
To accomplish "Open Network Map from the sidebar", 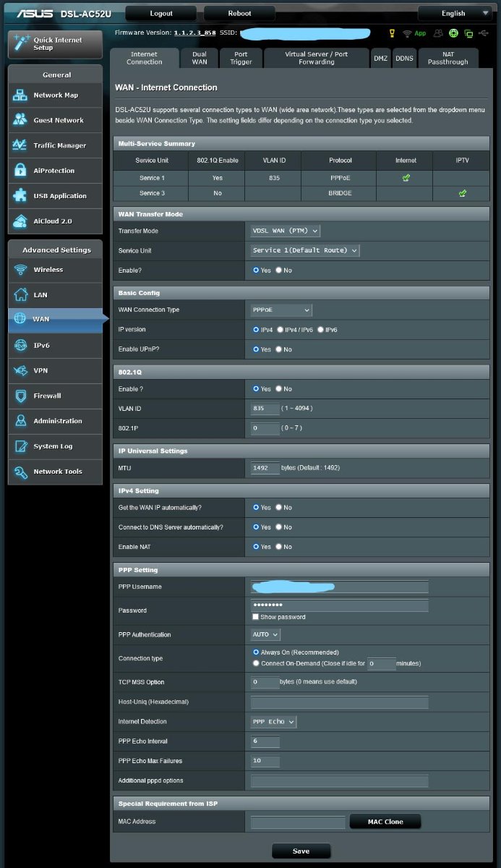I will click(55, 95).
